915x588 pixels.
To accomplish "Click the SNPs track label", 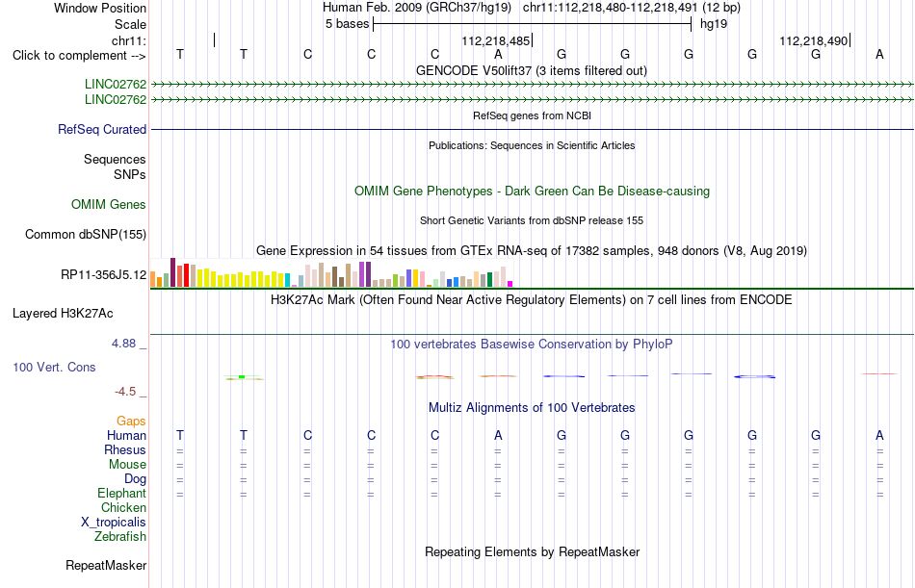I will (130, 174).
